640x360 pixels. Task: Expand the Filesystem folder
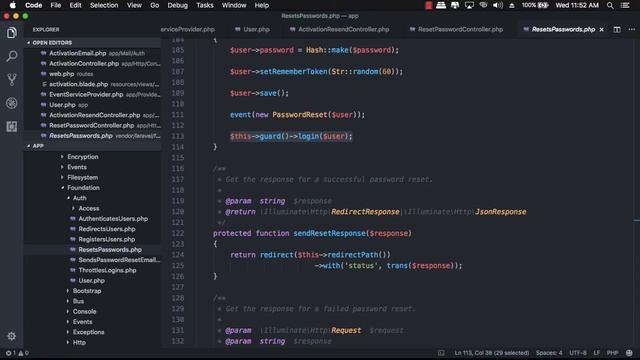82,178
